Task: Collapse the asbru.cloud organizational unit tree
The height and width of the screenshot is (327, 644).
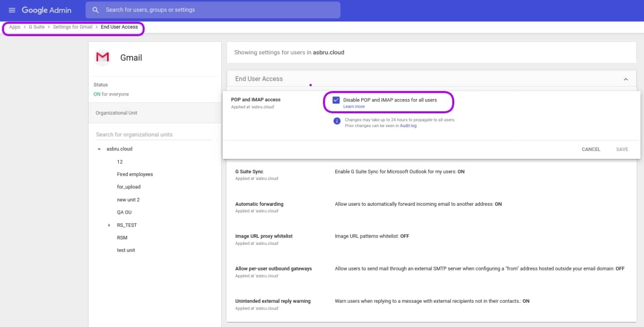Action: [x=99, y=148]
